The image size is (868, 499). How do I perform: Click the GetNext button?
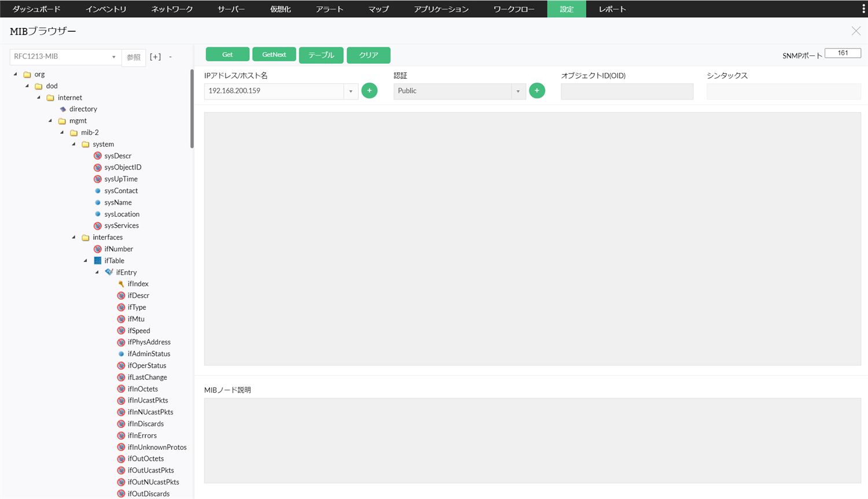[x=274, y=54]
